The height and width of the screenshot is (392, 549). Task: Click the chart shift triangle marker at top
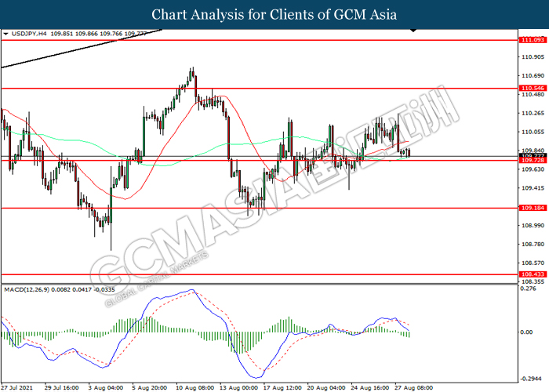pos(413,31)
